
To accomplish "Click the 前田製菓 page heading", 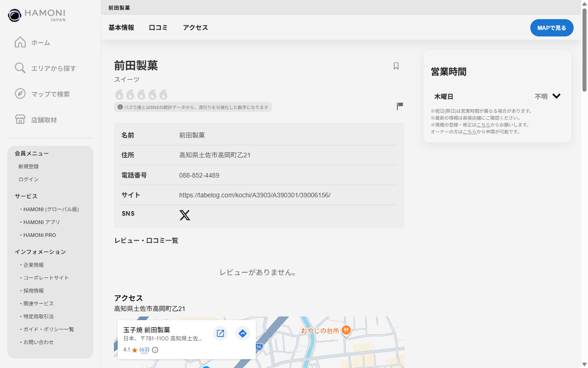I will tap(136, 65).
